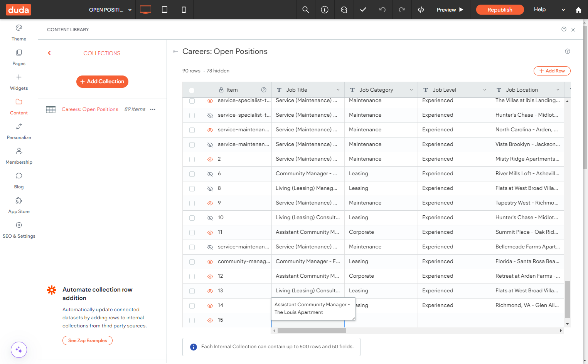Click the vertical table scrollbar thumb

click(567, 299)
